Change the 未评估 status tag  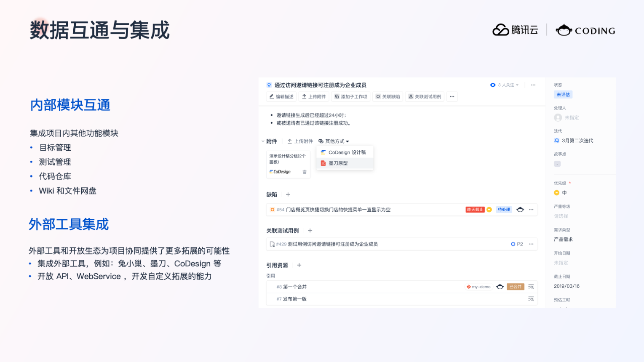tap(563, 95)
